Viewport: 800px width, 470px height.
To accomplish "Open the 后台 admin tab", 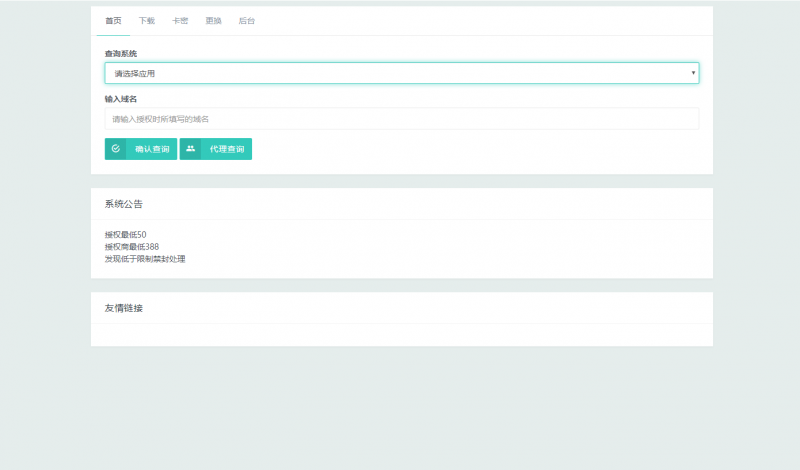I will point(246,21).
